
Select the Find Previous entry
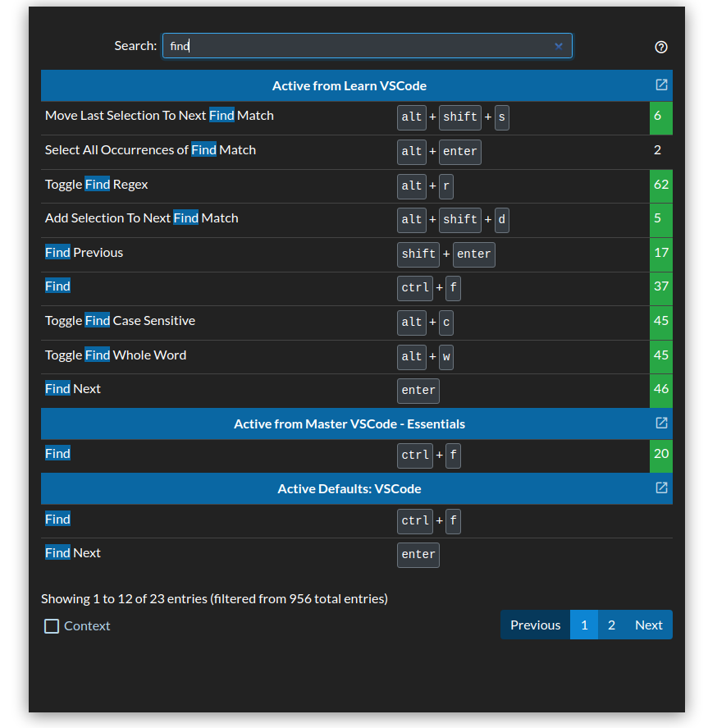click(356, 254)
